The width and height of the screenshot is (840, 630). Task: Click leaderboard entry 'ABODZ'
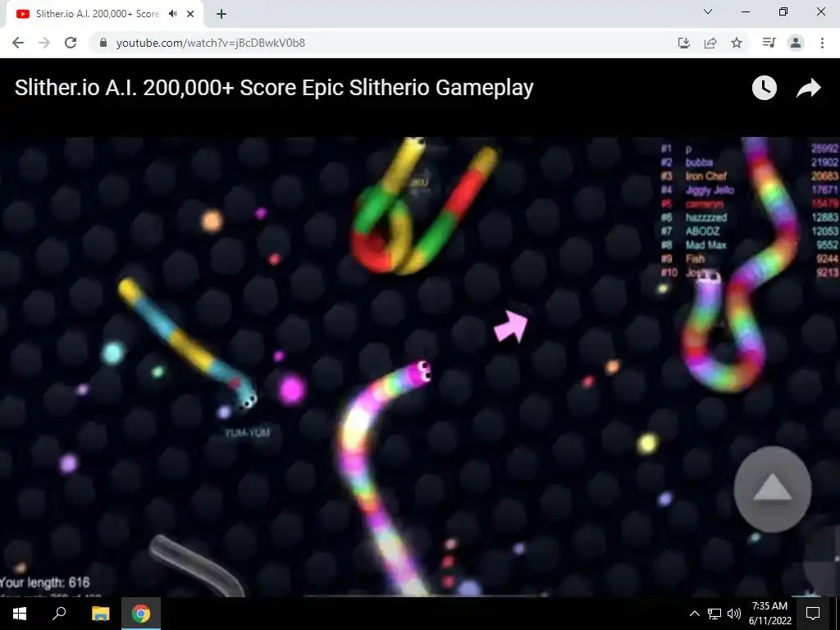(x=702, y=231)
